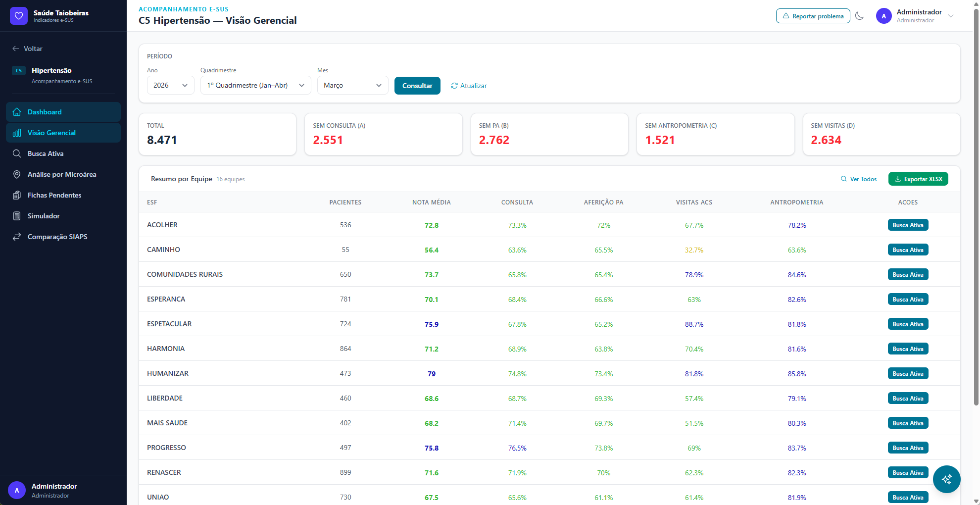Open the Ano dropdown showing 2026
980x505 pixels.
pyautogui.click(x=170, y=85)
